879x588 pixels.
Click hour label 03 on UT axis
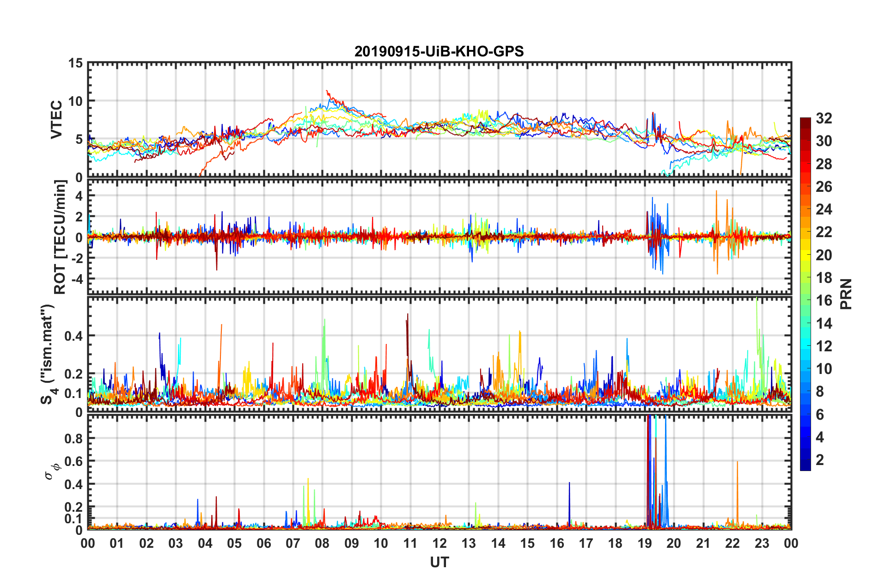coord(176,544)
